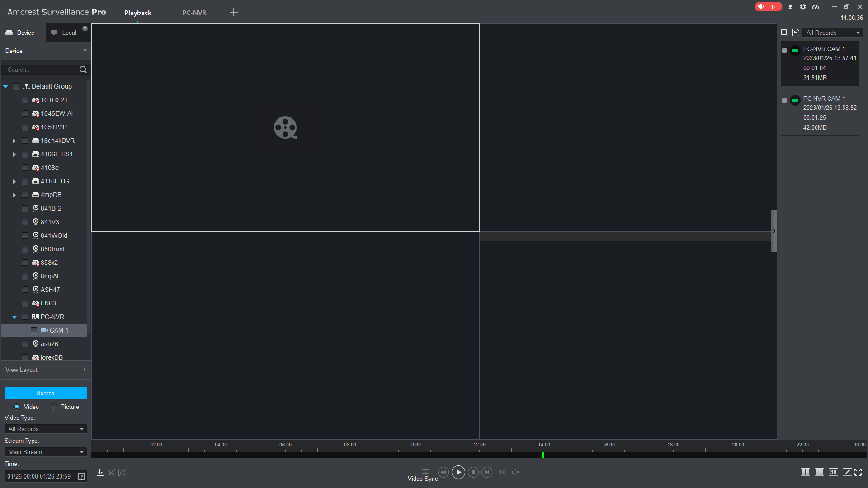Open the Video Type All Records dropdown
868x488 pixels.
coord(45,429)
